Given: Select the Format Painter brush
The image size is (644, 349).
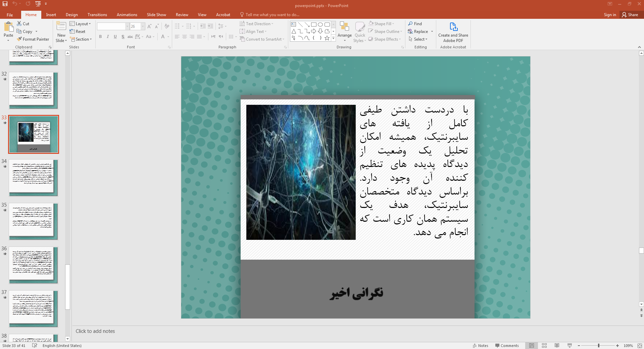Looking at the screenshot, I should tap(19, 39).
